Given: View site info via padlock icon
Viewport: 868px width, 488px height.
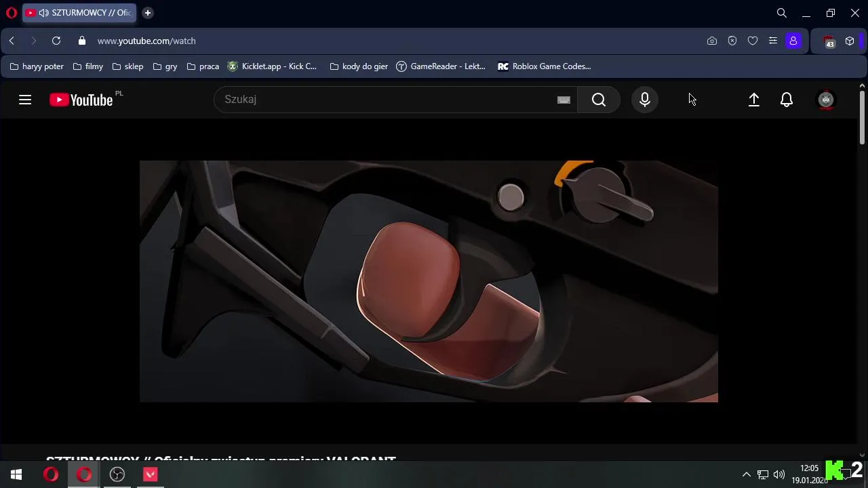Looking at the screenshot, I should point(82,41).
